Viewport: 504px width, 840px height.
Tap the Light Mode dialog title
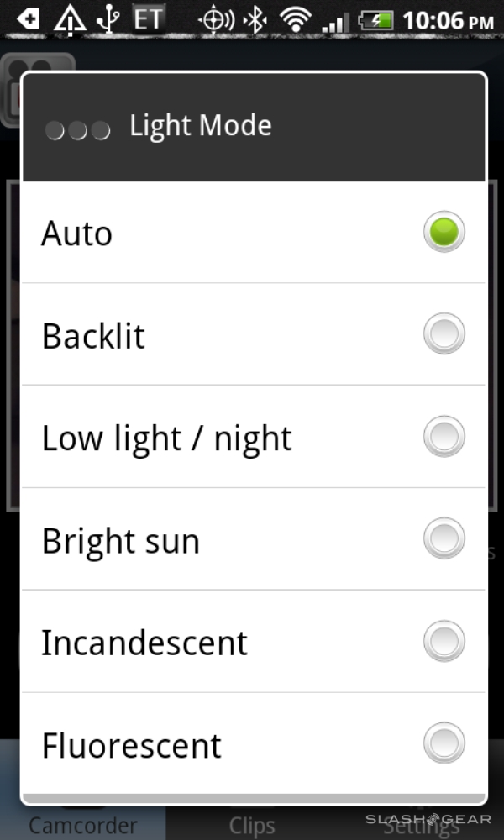201,126
